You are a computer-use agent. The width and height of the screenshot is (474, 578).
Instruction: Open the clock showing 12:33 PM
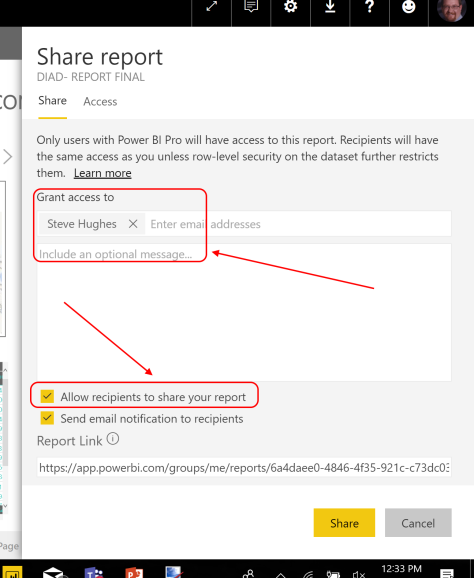tap(401, 570)
